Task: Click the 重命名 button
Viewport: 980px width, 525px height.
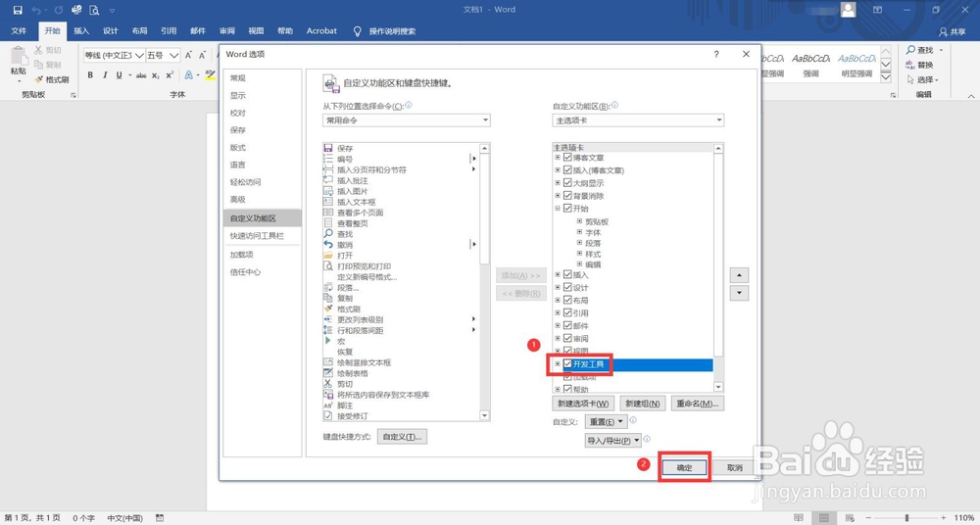Action: pos(698,404)
